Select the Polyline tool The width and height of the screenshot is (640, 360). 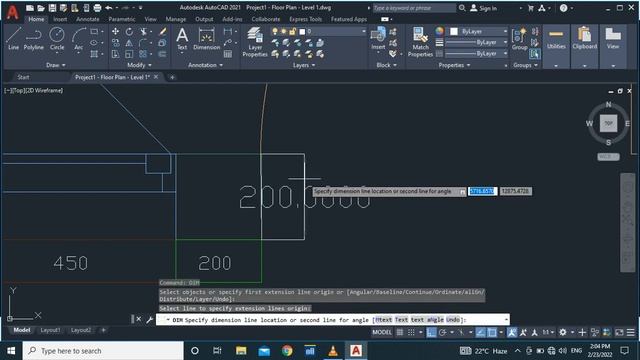33,39
